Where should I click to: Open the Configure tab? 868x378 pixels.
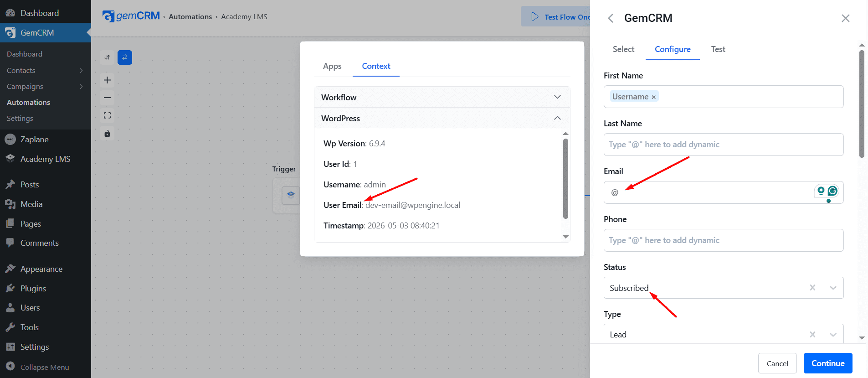673,49
